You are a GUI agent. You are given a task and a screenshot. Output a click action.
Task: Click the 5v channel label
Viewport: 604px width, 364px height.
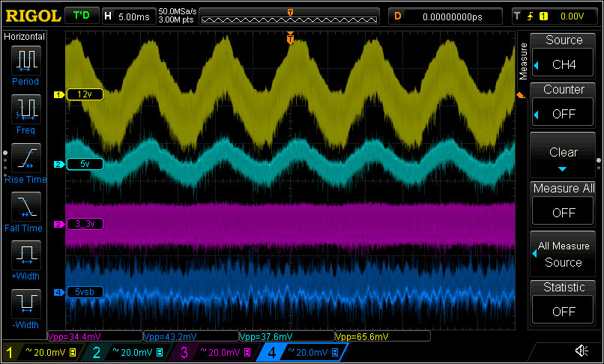coord(85,164)
